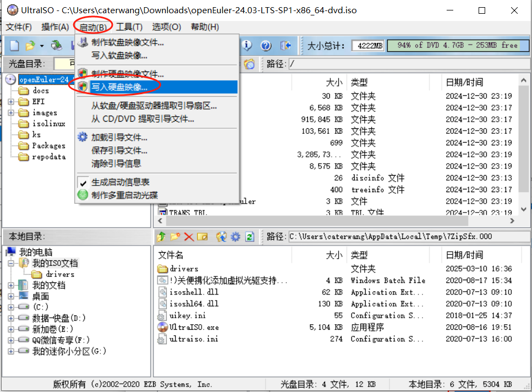Select uikey.ini in local file list
This screenshot has width=532, height=392.
[x=188, y=315]
